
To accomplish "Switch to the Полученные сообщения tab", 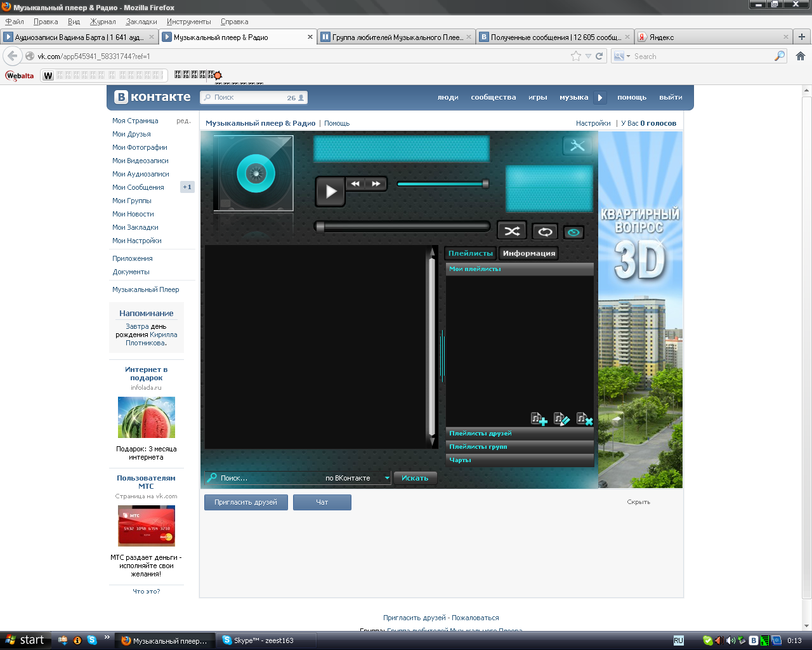I will (555, 37).
